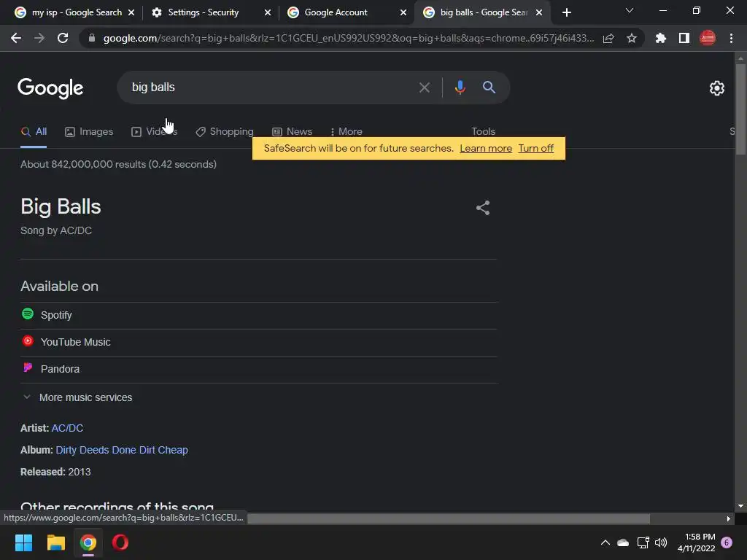
Task: Launch File Explorer from taskbar
Action: coord(55,542)
